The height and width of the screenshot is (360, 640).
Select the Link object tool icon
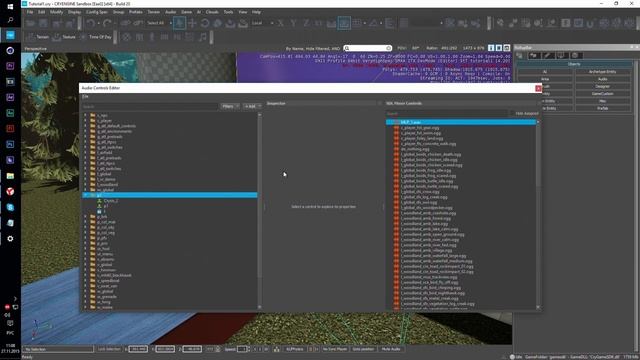(125, 23)
